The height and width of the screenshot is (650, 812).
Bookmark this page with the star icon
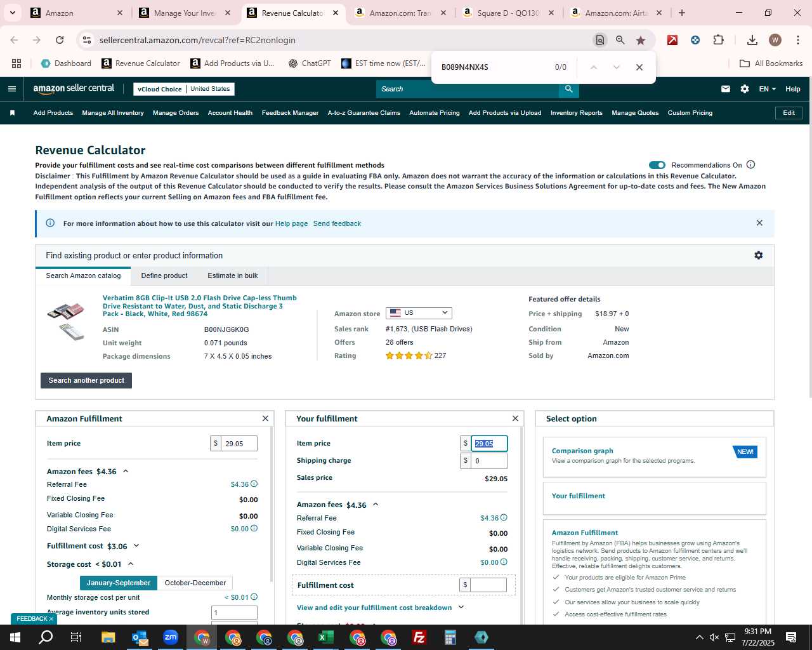click(641, 40)
